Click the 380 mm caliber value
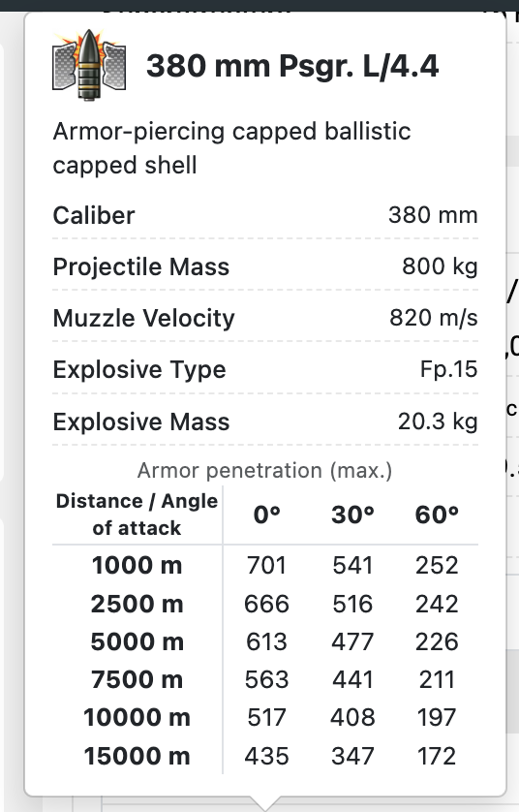 tap(433, 215)
